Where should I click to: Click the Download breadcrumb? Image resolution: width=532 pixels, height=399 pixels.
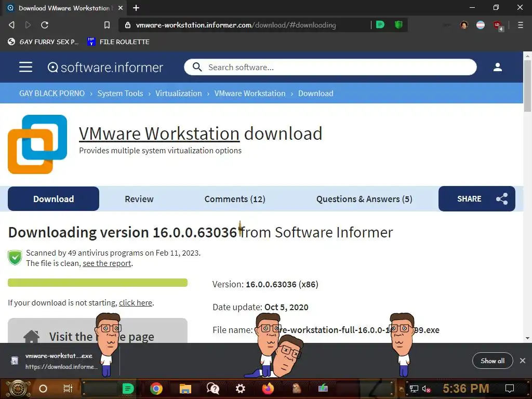[315, 94]
